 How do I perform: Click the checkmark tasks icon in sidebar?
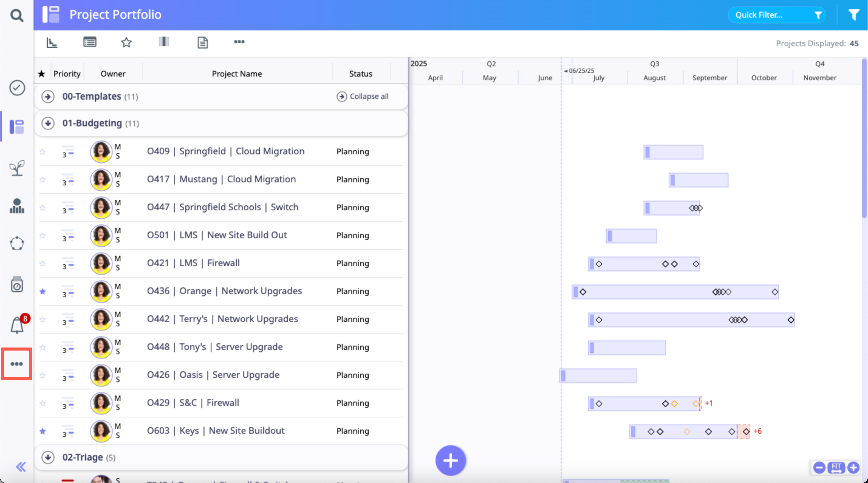(17, 88)
